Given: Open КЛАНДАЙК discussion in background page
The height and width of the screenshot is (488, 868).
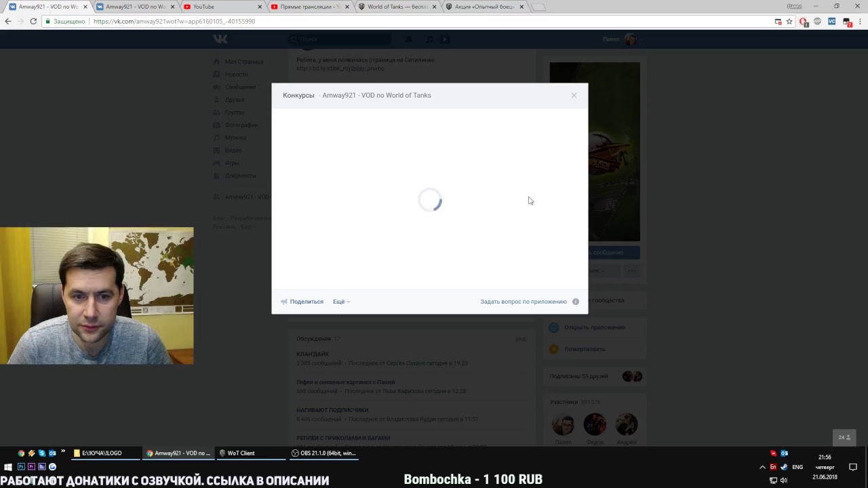Looking at the screenshot, I should point(313,354).
